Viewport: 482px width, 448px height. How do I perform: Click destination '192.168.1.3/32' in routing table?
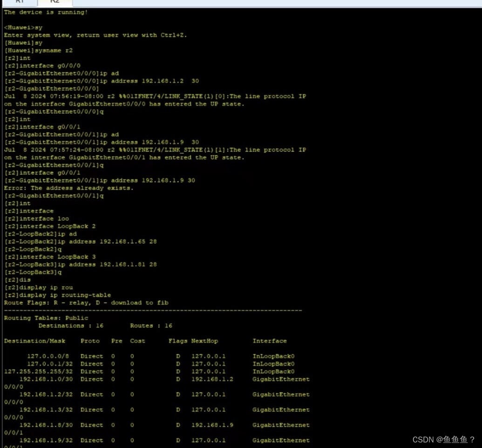pos(46,410)
